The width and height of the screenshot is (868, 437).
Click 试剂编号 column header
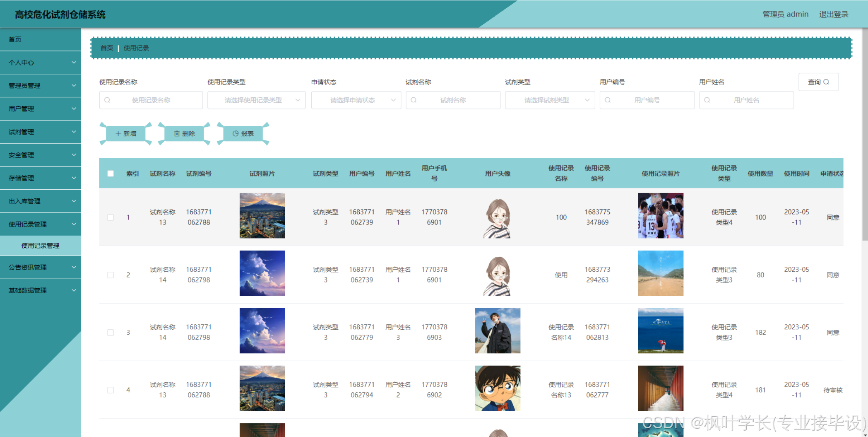coord(199,174)
